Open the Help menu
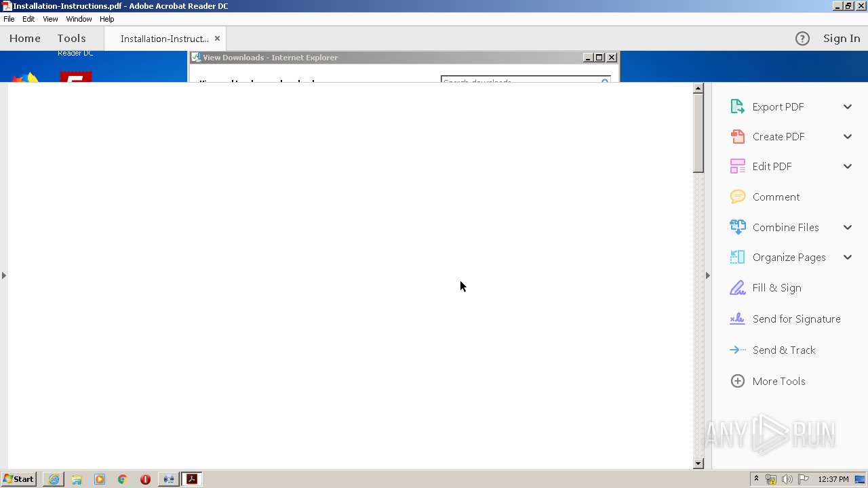This screenshot has width=868, height=488. 107,19
